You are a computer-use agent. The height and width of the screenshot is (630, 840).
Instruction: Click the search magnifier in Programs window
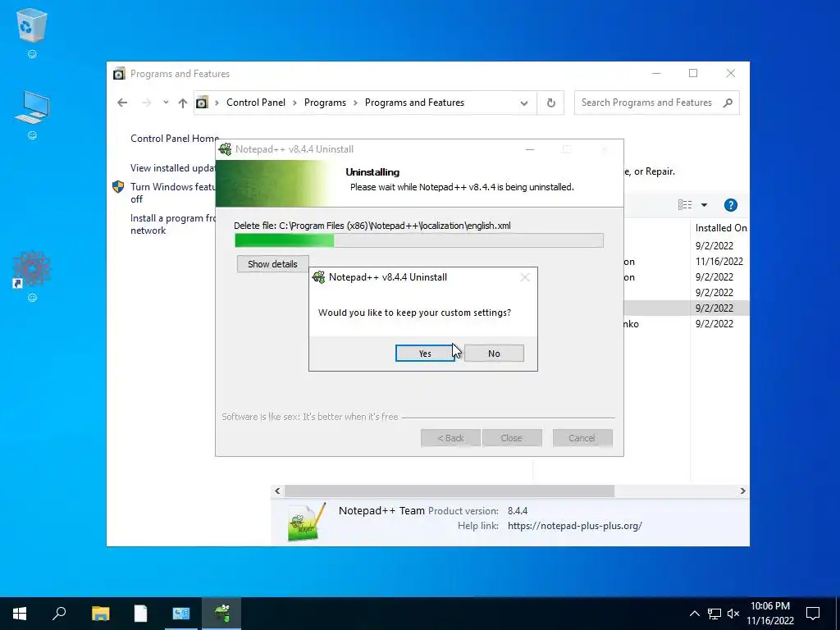(728, 103)
